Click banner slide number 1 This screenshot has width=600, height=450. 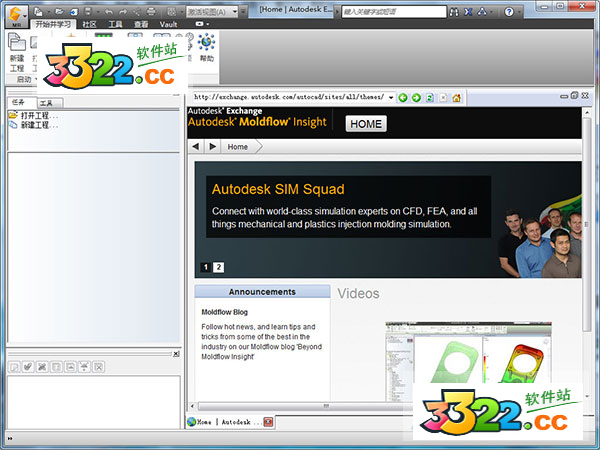pyautogui.click(x=205, y=267)
